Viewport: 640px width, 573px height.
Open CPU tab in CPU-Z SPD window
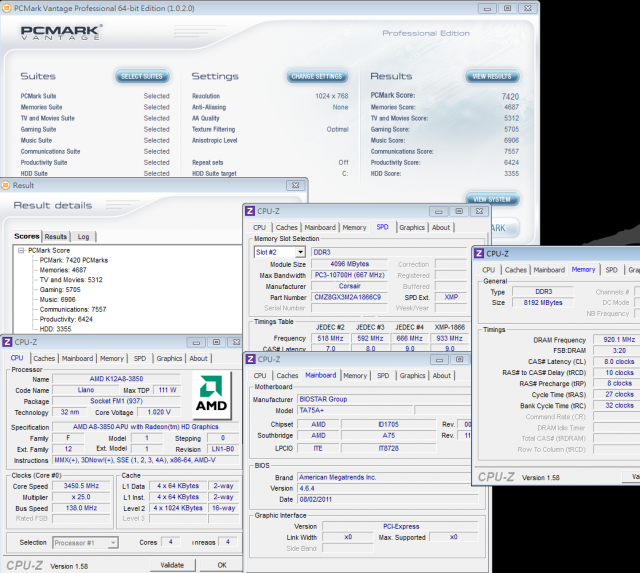(x=260, y=227)
